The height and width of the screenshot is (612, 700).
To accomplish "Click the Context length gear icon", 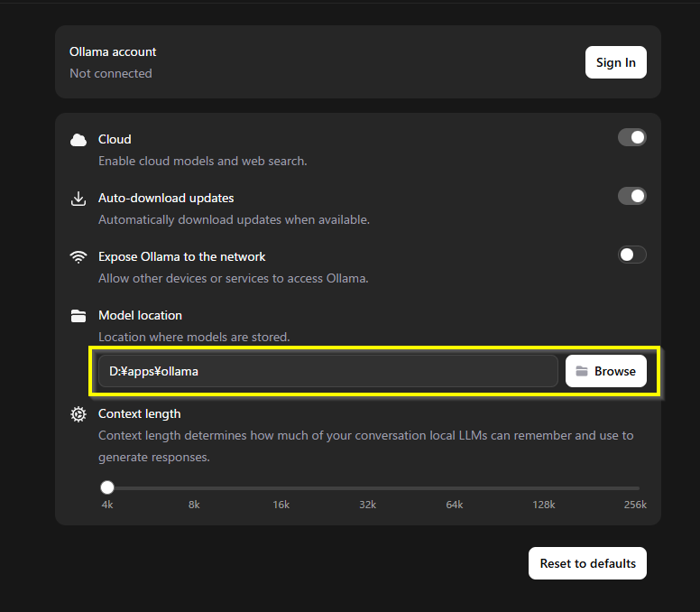I will pyautogui.click(x=78, y=414).
